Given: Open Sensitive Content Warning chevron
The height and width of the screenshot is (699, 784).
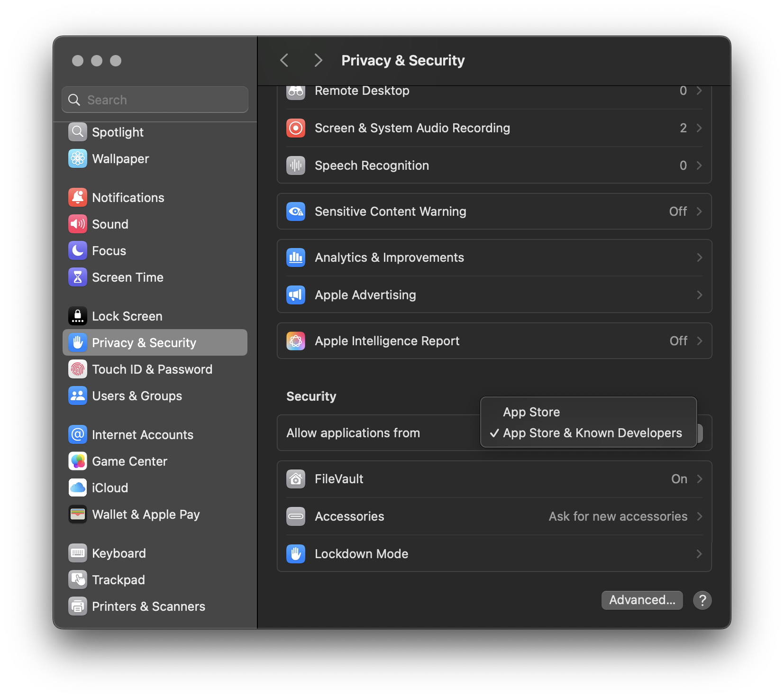Looking at the screenshot, I should (x=699, y=212).
